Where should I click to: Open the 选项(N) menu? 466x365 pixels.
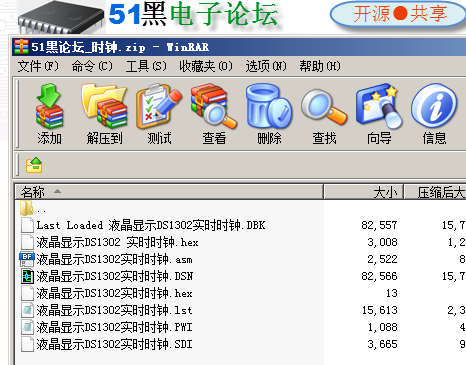266,66
